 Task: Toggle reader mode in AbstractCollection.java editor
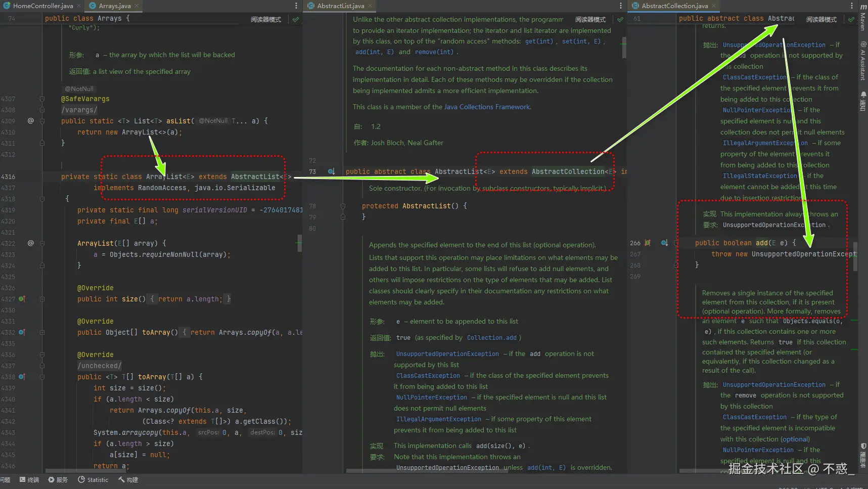tap(821, 19)
